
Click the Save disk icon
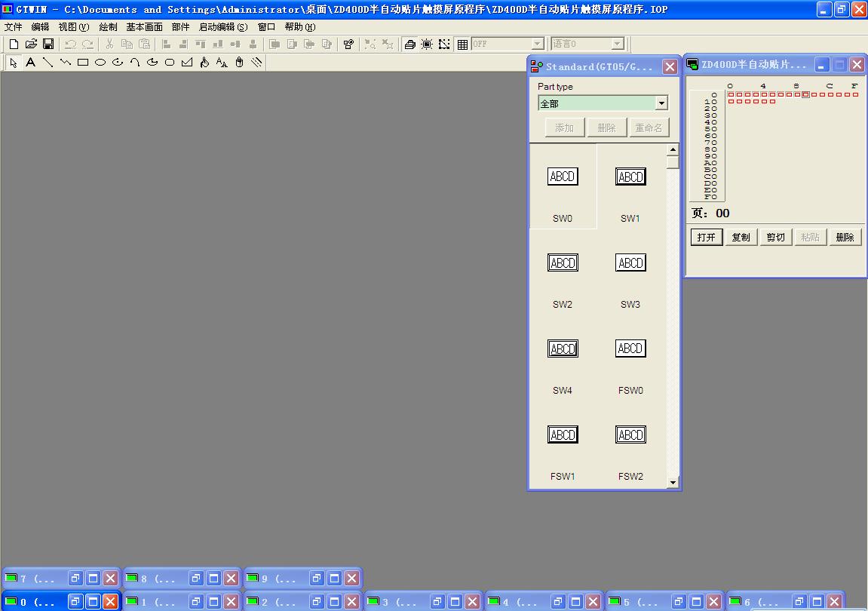(x=48, y=45)
